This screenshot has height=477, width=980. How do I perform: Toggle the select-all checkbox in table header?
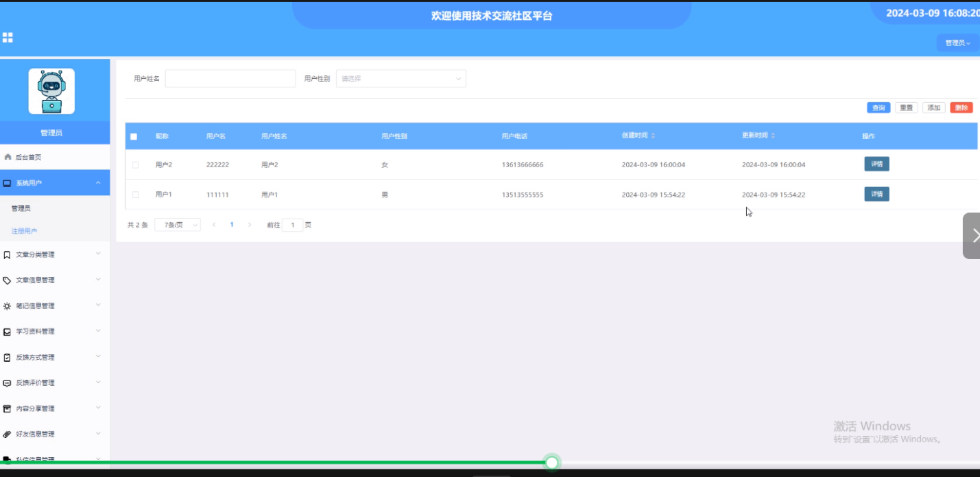tap(134, 136)
